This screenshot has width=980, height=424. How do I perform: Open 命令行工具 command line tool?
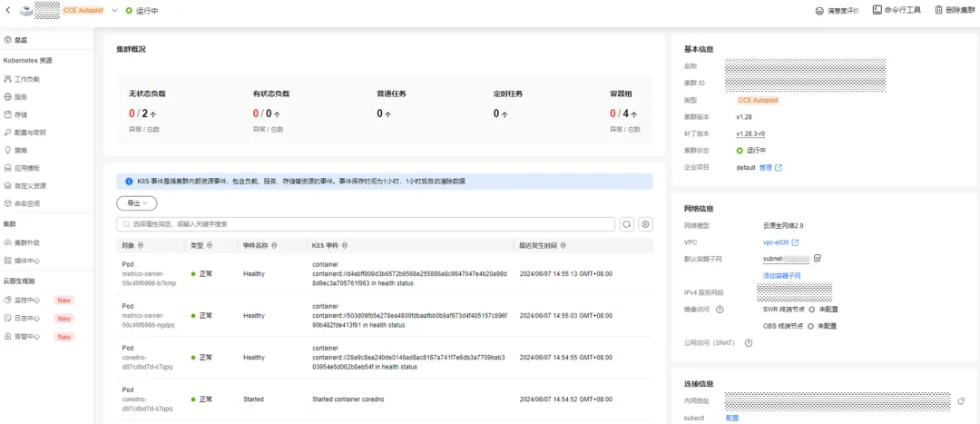(x=897, y=10)
